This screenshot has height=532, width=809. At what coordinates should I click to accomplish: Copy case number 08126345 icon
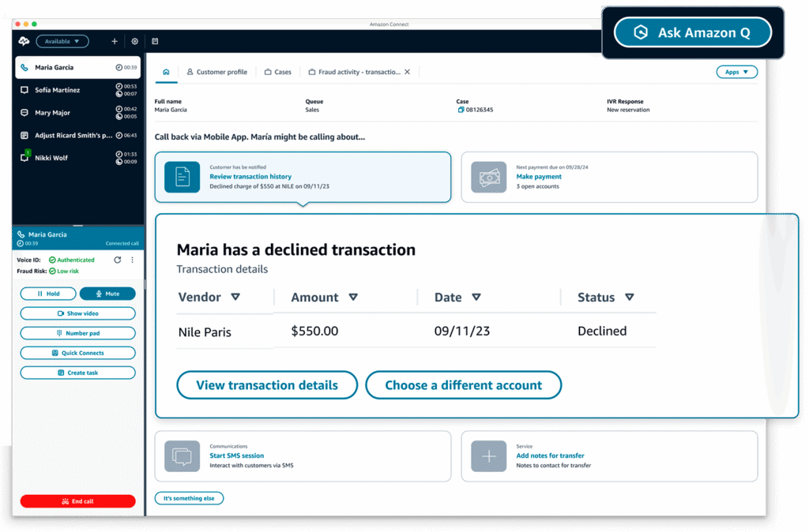click(461, 110)
